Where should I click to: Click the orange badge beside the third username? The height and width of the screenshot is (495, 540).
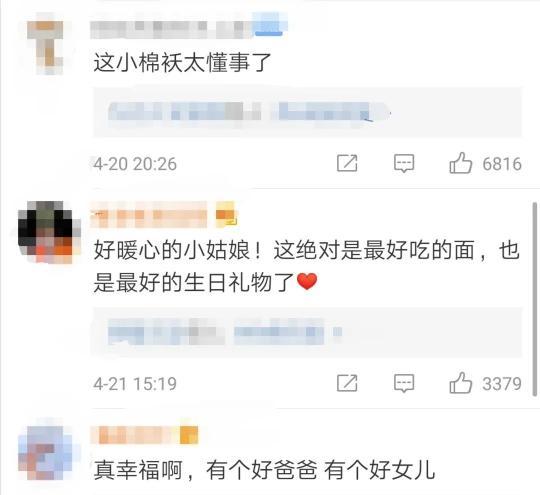click(189, 435)
